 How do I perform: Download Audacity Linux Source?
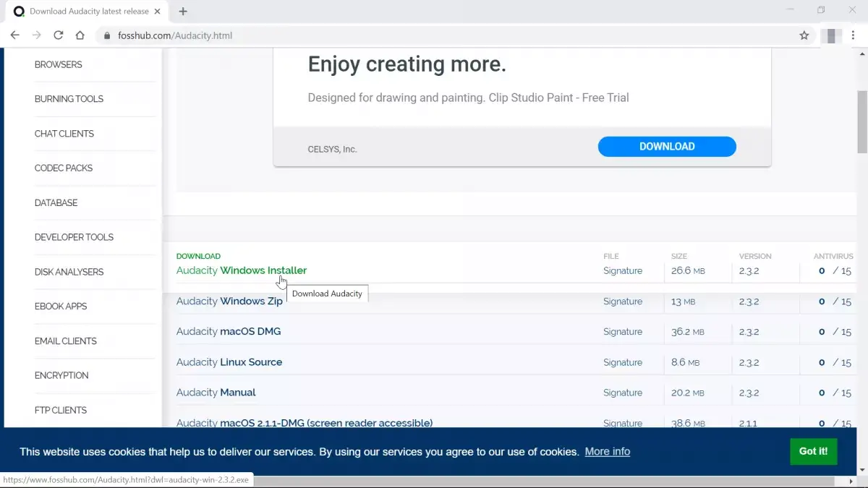(x=229, y=361)
